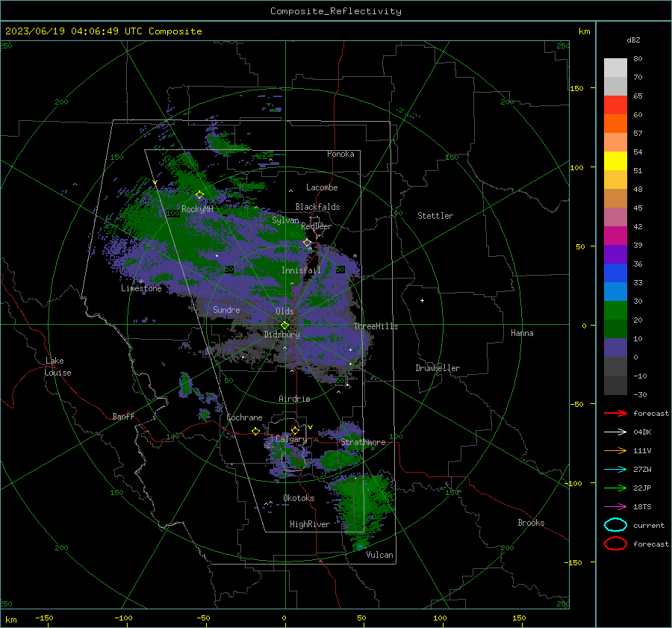Screen dimensions: 672x628
Task: Click the Lacombe town label
Action: click(x=322, y=187)
